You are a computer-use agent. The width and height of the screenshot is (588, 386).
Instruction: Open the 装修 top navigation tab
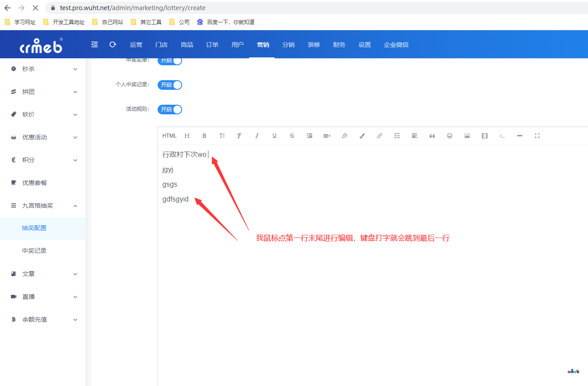pyautogui.click(x=314, y=45)
